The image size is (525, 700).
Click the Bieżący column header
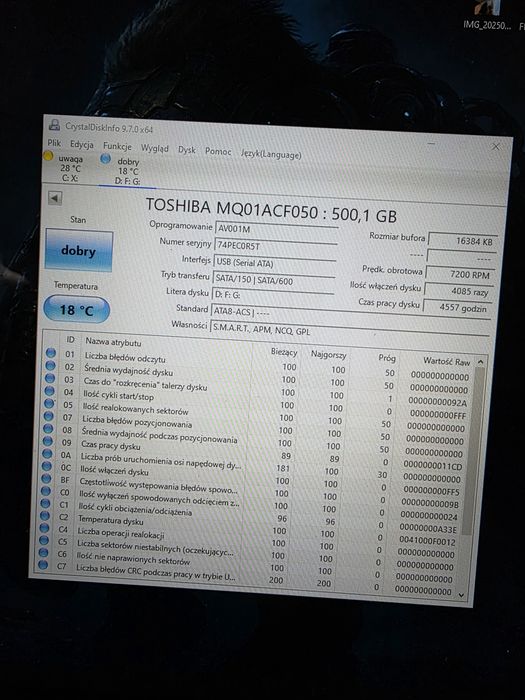click(283, 352)
